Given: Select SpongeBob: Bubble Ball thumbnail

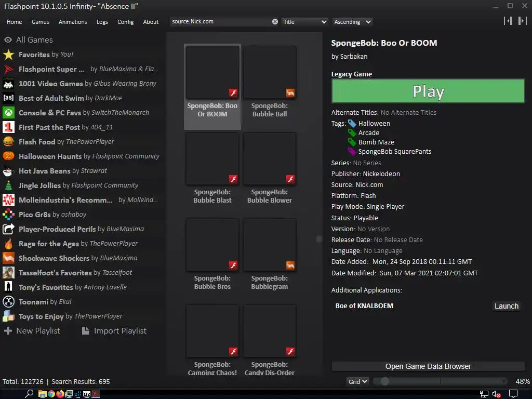Looking at the screenshot, I should tap(270, 73).
